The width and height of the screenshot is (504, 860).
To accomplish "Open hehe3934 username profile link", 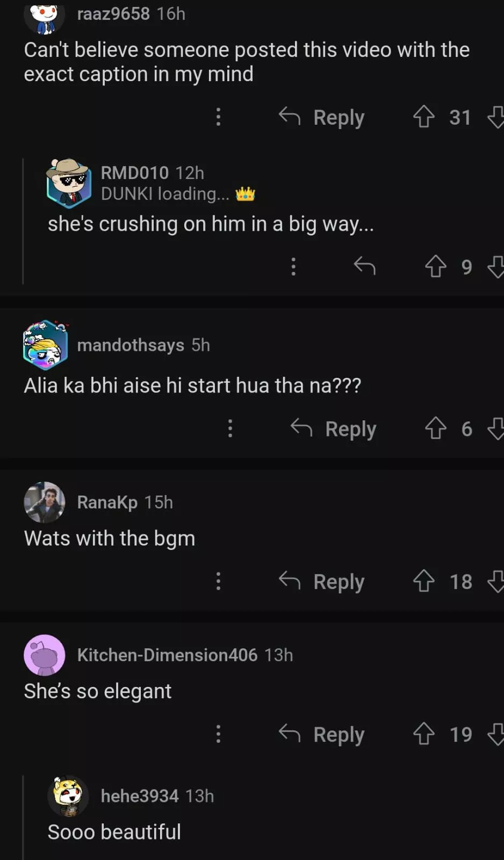I will click(140, 796).
